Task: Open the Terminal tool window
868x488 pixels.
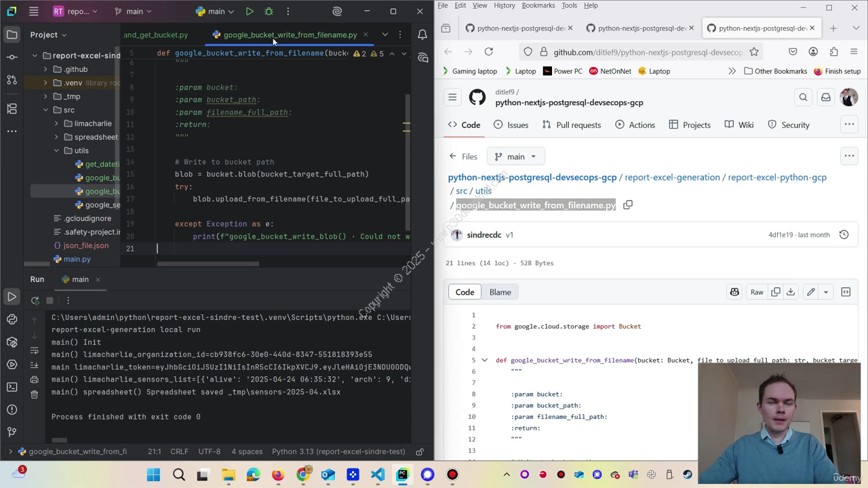Action: 12,387
